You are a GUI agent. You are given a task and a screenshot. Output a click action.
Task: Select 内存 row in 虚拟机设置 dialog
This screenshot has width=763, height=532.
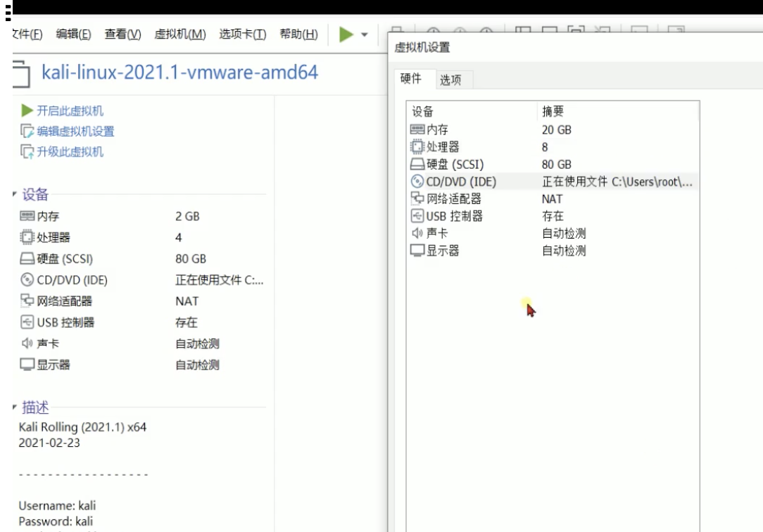553,129
